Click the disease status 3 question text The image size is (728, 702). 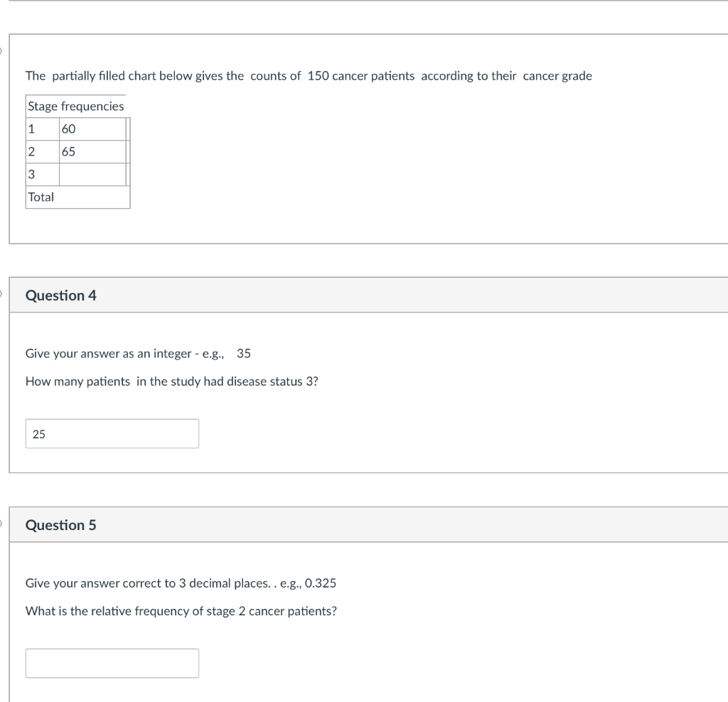172,382
